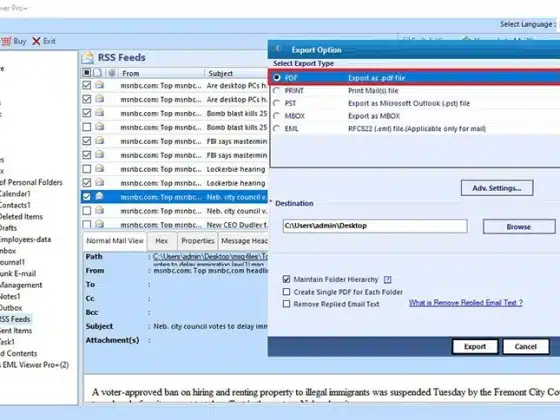Switch to the Hex tab
Image resolution: width=560 pixels, height=420 pixels.
tap(161, 241)
